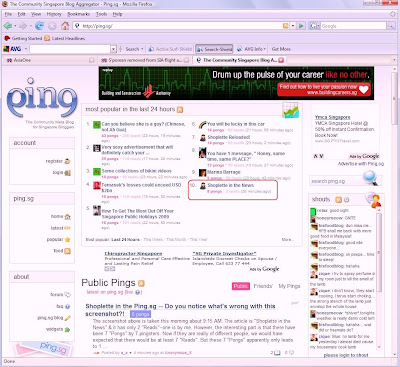Viewport: 400px width, 367px height.
Task: Select the My Pings filter
Action: click(x=289, y=286)
